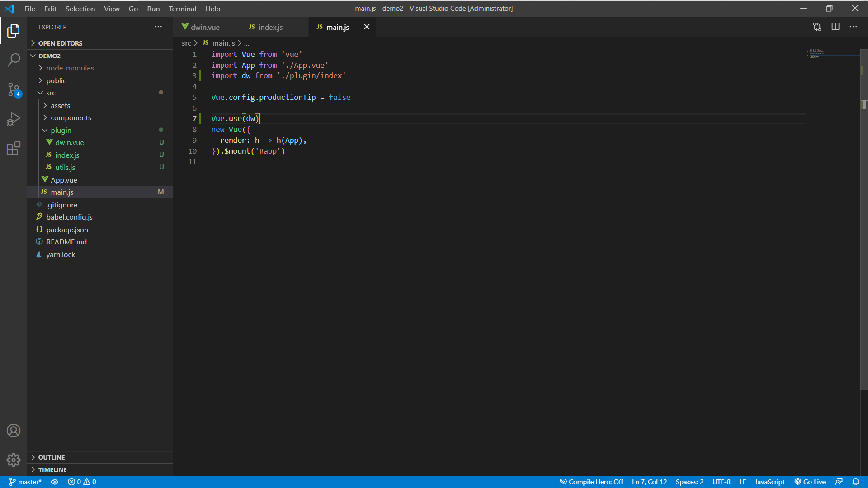Click the Explorer more actions ellipsis
Screen dimensions: 868x488
(158, 27)
